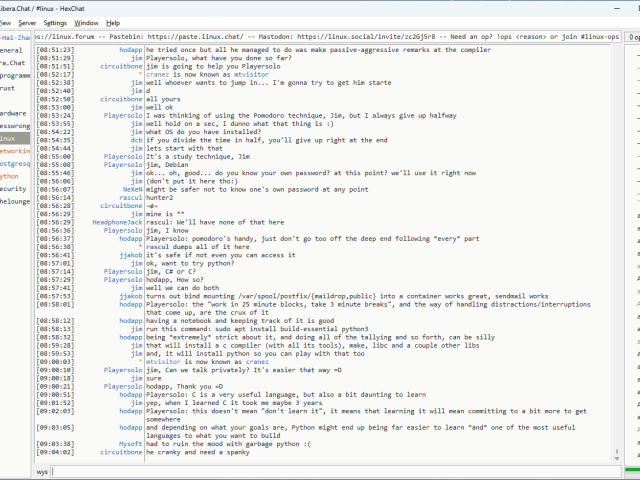Select the #linux channel in the tree
Image resolution: width=640 pixels, height=480 pixels.
point(10,138)
